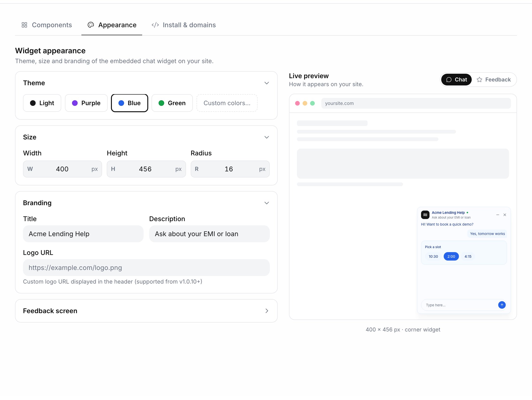Close the chat widget preview
This screenshot has height=400, width=532.
click(x=505, y=215)
